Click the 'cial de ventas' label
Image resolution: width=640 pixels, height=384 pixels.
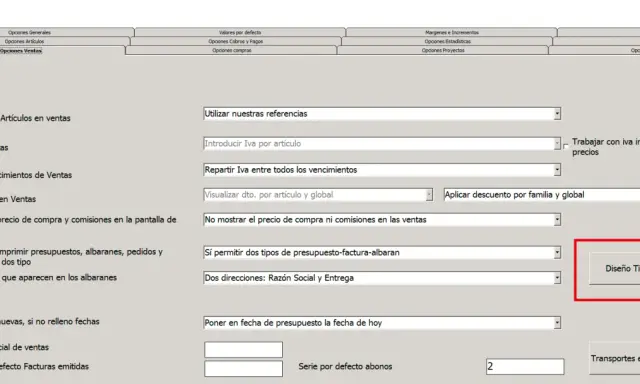click(24, 347)
